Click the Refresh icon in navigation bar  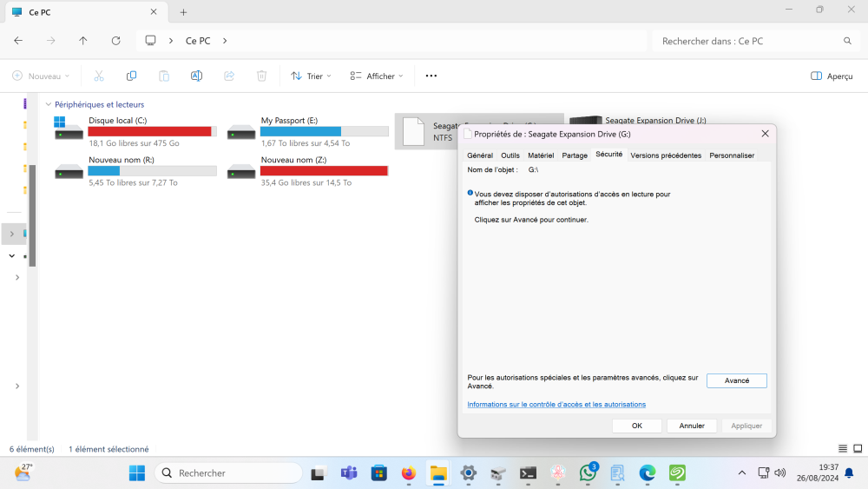point(115,41)
